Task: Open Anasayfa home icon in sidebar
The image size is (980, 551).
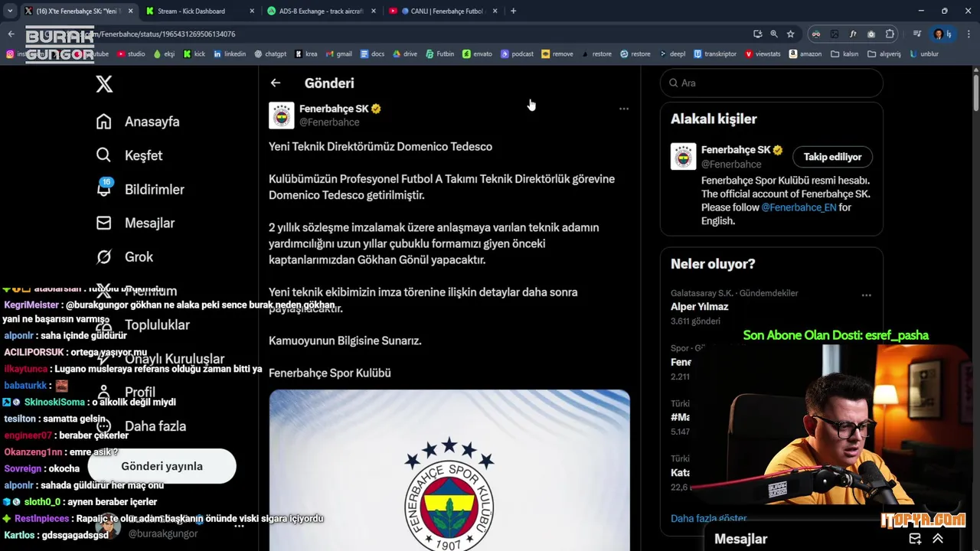Action: [x=103, y=122]
